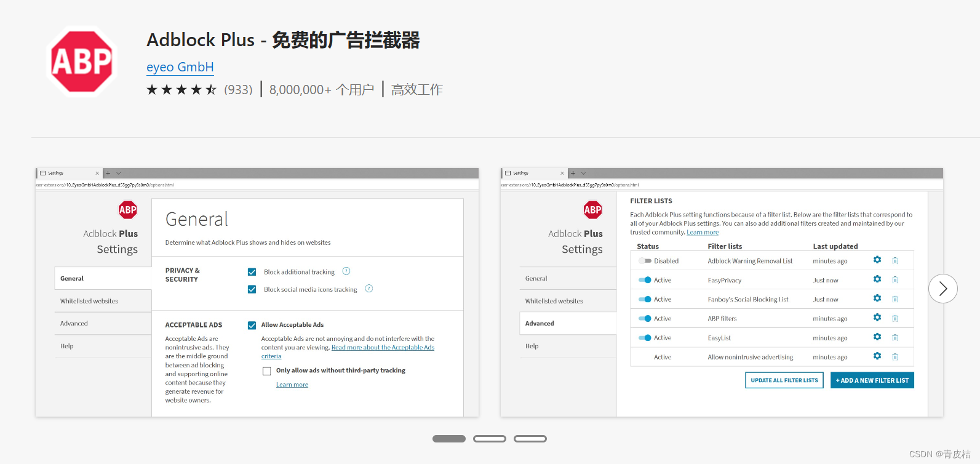Open the General settings screenshot thumbnail
The height and width of the screenshot is (464, 980).
[257, 292]
